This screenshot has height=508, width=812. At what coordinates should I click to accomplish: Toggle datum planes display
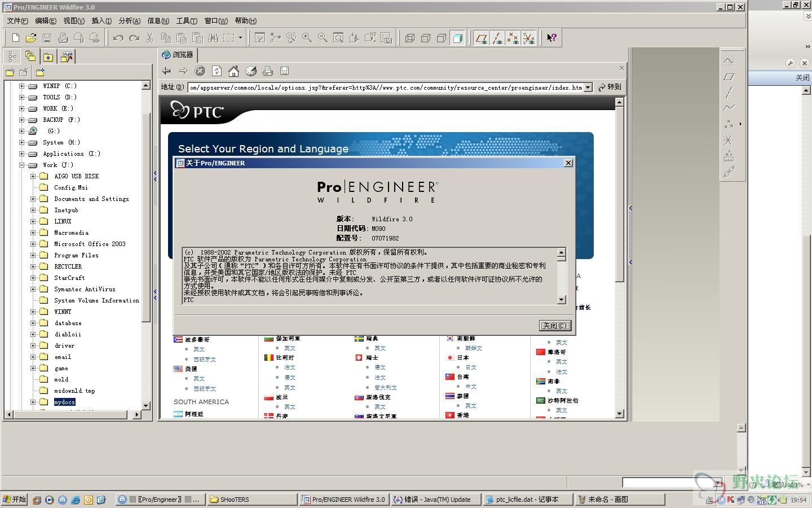[481, 38]
